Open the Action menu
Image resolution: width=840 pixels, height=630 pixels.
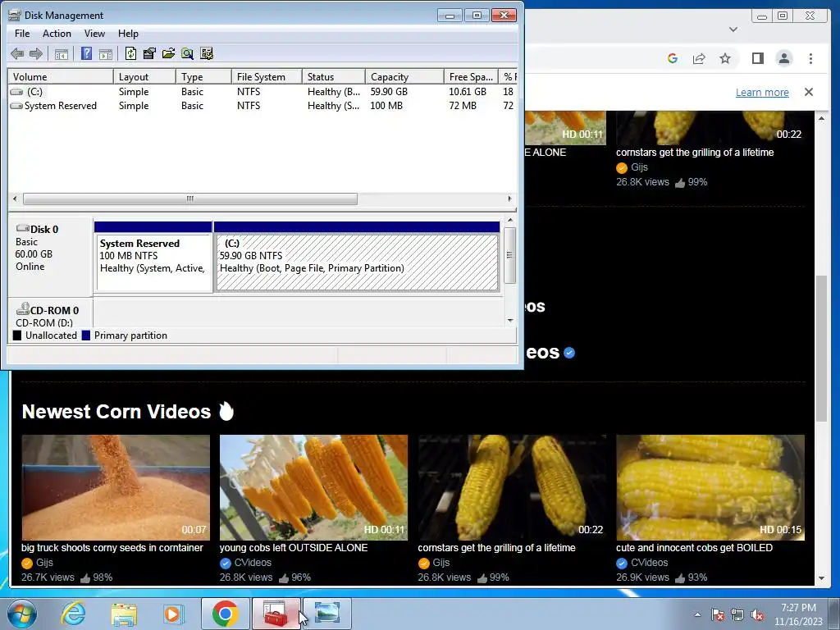click(x=57, y=33)
